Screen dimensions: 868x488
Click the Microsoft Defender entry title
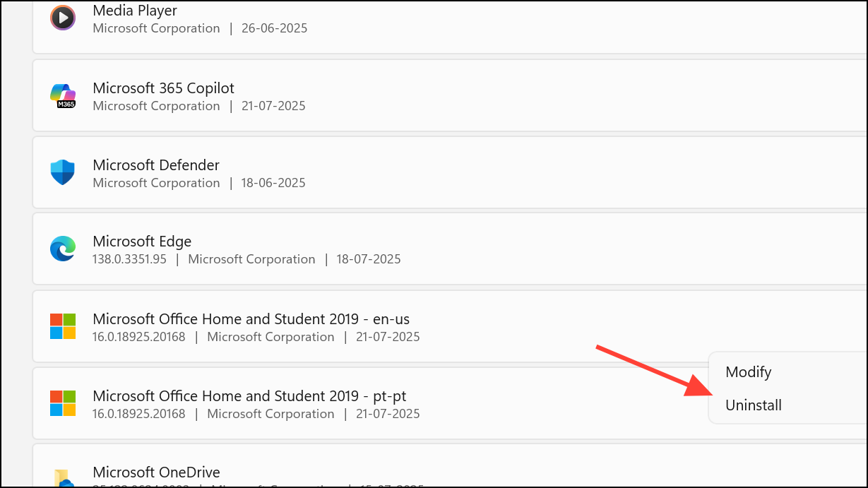pyautogui.click(x=156, y=165)
